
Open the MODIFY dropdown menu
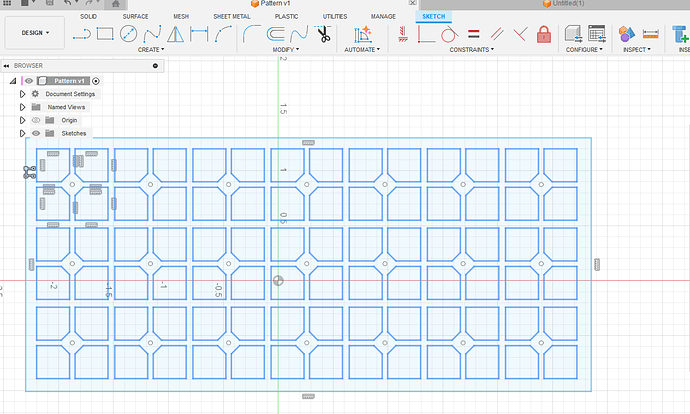click(286, 50)
